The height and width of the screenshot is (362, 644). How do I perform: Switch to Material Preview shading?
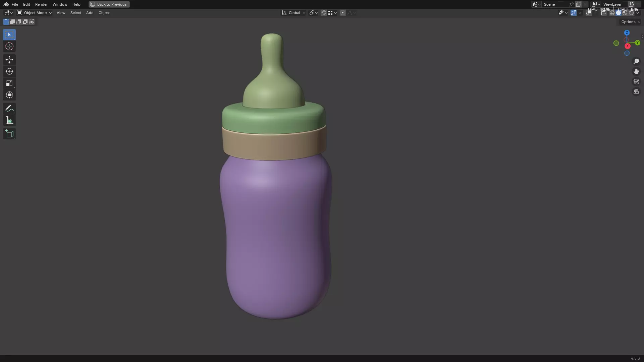(625, 13)
